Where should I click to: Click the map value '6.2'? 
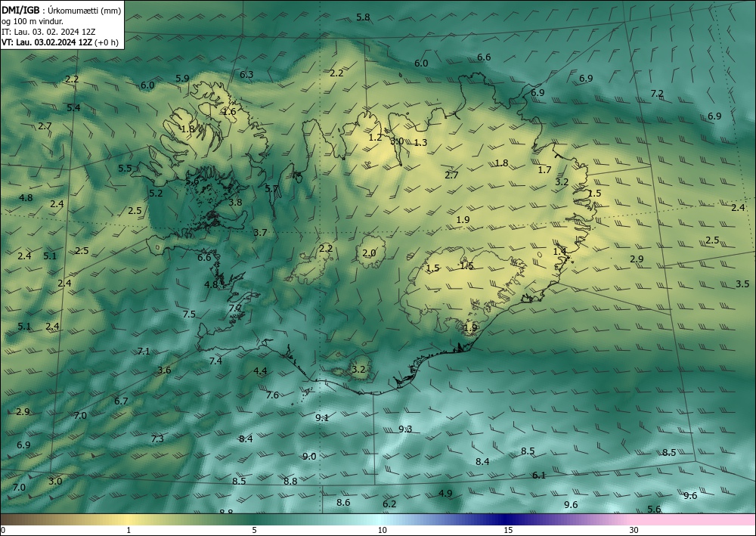pos(389,504)
